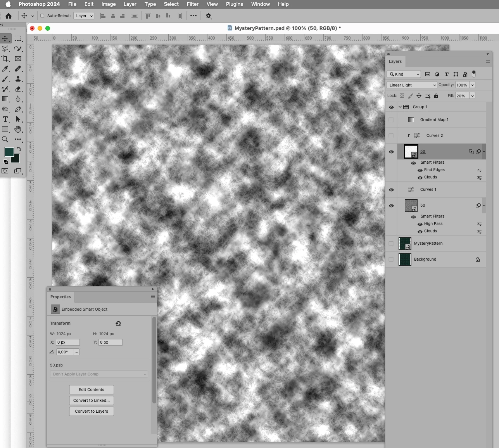Screen dimensions: 499x448
Task: Click the Home icon in options bar
Action: 9,16
